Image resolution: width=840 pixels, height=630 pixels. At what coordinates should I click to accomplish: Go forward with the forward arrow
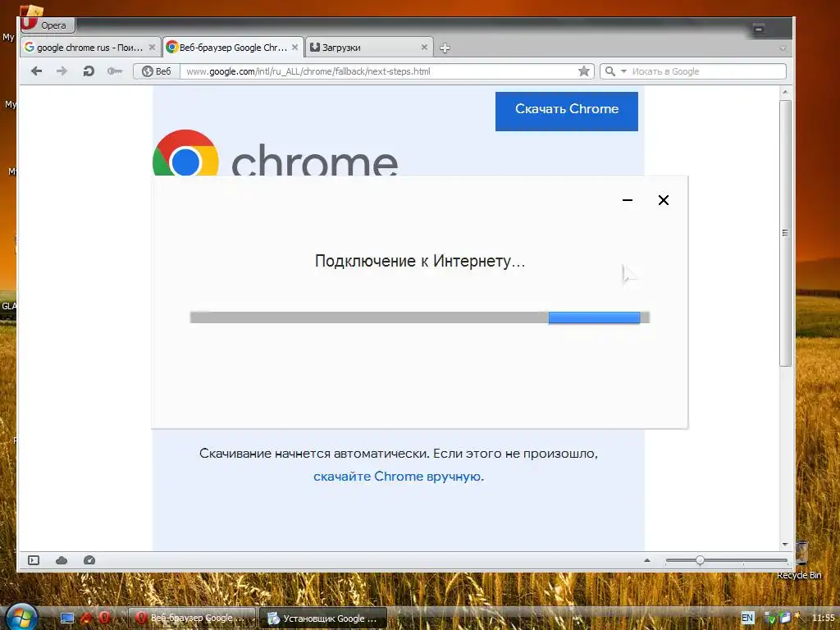pos(62,71)
